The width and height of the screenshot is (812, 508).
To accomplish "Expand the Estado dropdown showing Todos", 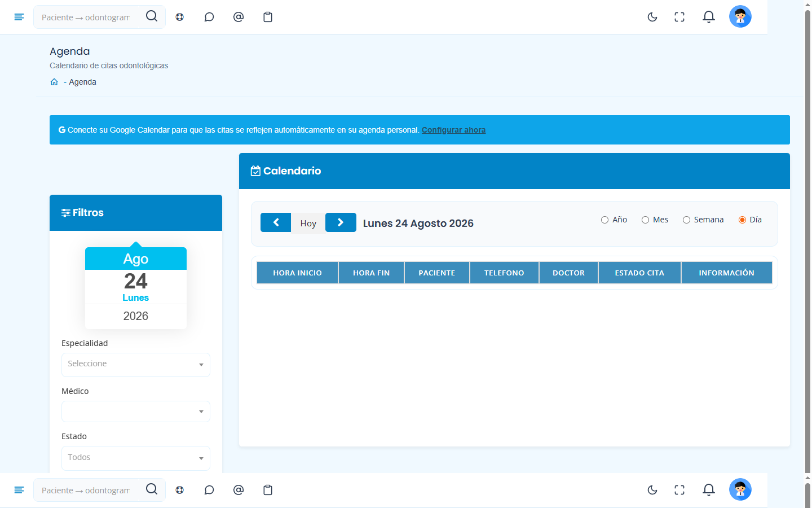I will (x=136, y=458).
